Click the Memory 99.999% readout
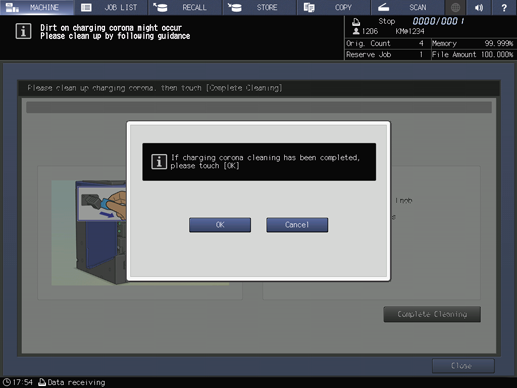The height and width of the screenshot is (388, 517). [473, 43]
